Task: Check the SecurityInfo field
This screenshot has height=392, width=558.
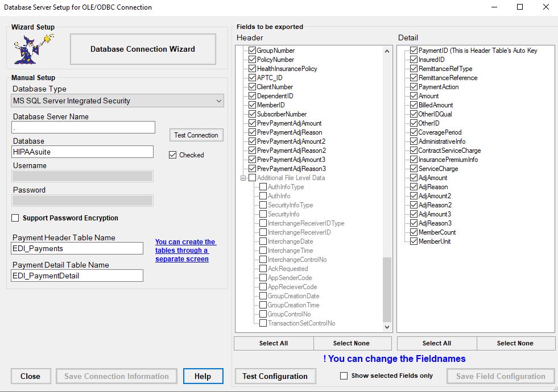Action: (x=263, y=214)
